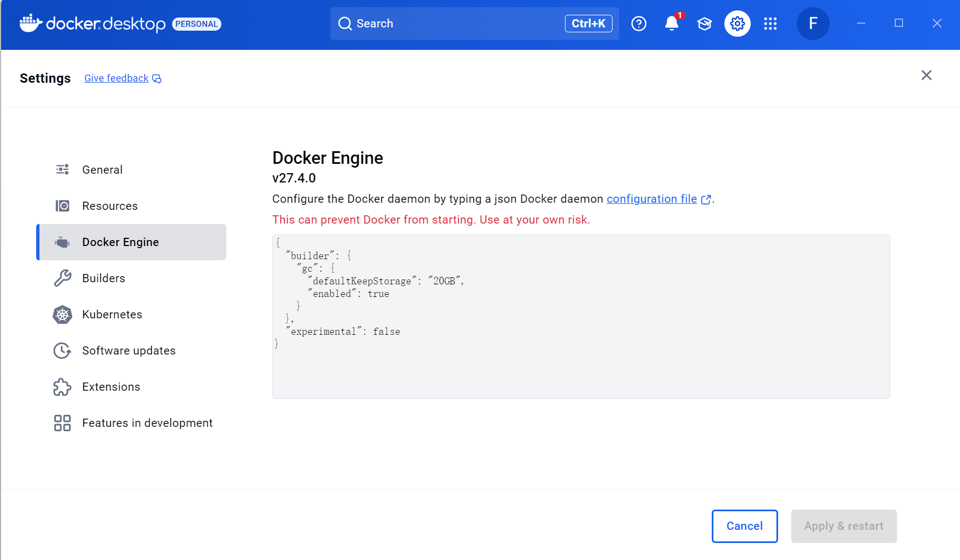This screenshot has width=960, height=560.
Task: Click the Settings gear icon
Action: click(738, 24)
